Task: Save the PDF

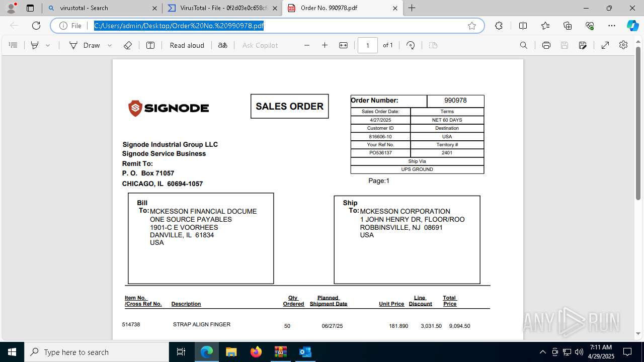Action: click(x=565, y=45)
